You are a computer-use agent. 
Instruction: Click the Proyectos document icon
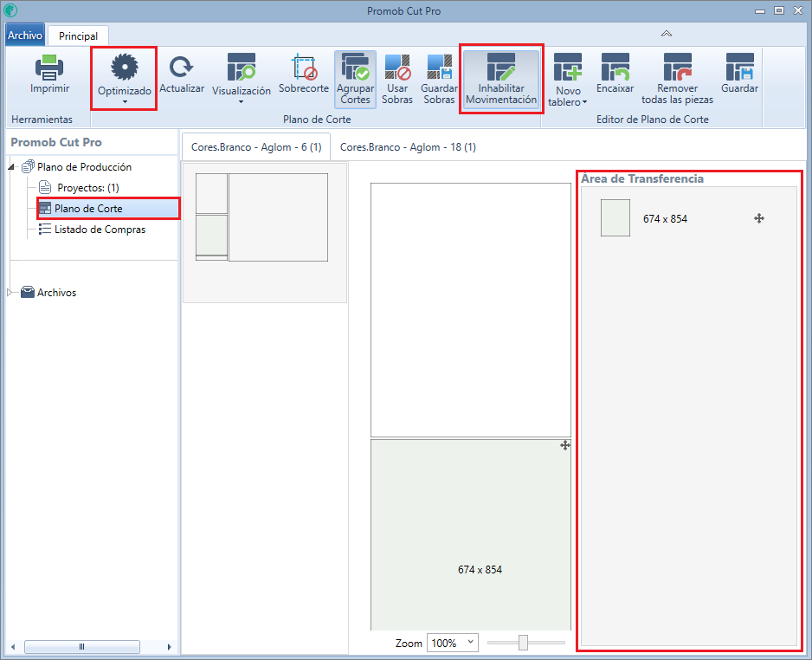click(45, 187)
